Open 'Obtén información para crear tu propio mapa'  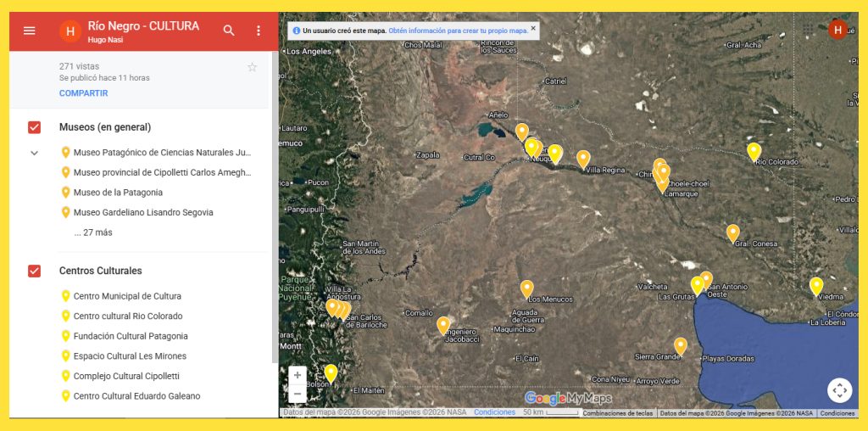click(x=458, y=31)
